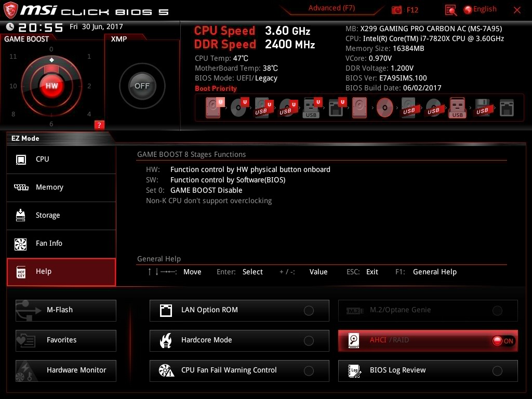532x399 pixels.
Task: Select the last network boot device icon
Action: click(506, 108)
